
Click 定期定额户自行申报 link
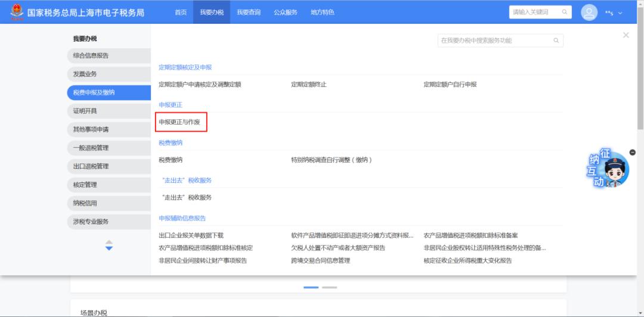click(x=450, y=85)
